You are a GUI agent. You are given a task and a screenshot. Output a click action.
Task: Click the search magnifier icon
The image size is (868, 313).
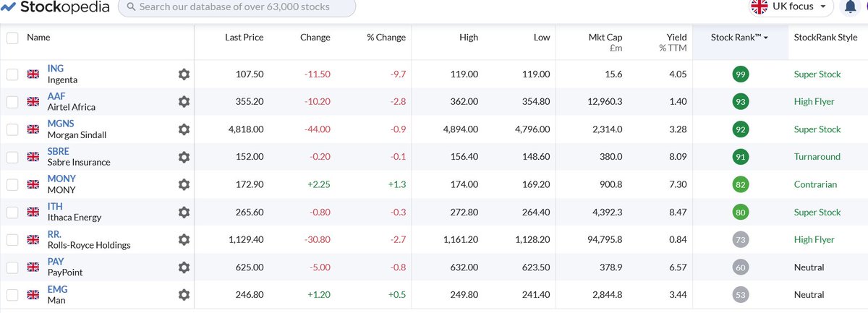click(130, 7)
